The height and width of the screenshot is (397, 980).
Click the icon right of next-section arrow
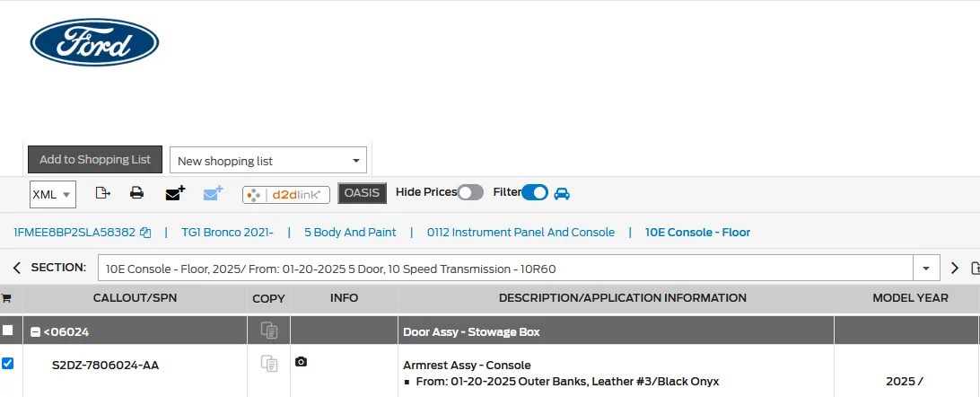pos(975,269)
